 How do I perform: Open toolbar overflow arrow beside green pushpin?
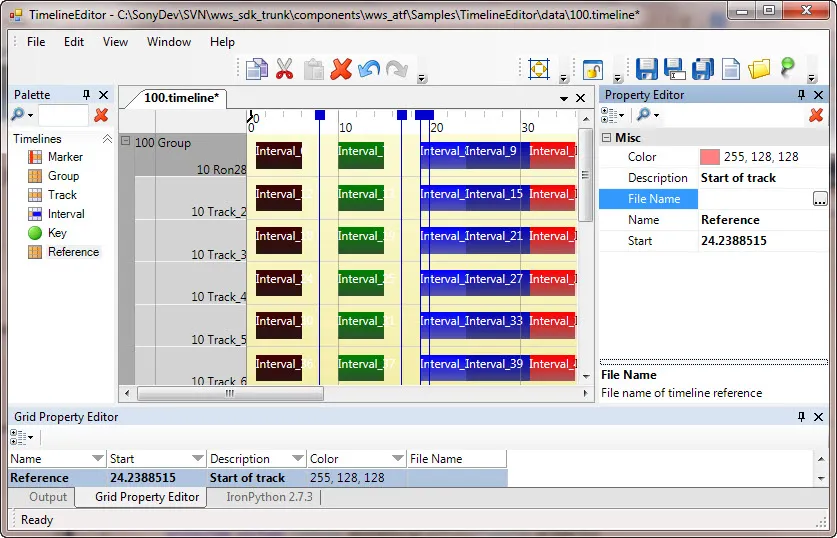[x=812, y=78]
